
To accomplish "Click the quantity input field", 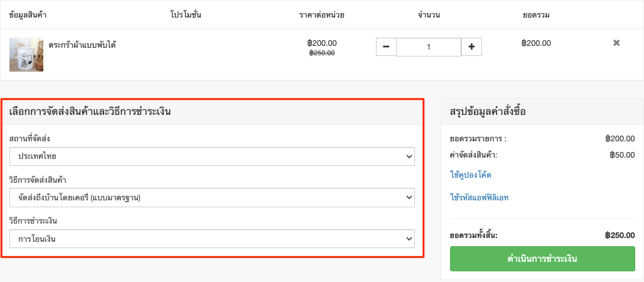I will (x=429, y=47).
